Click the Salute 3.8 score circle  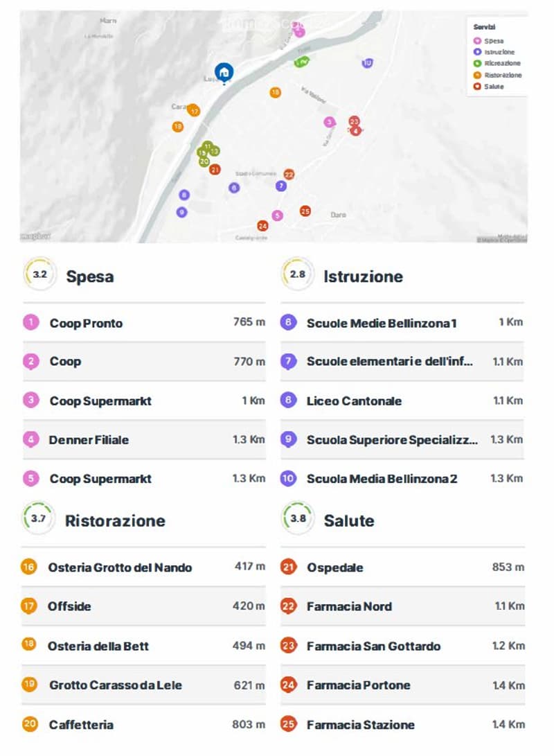click(x=298, y=518)
